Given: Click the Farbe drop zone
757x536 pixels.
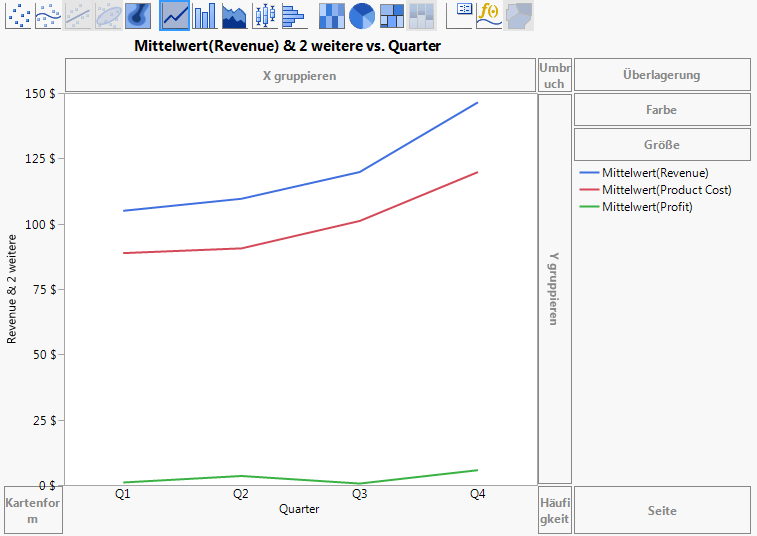Looking at the screenshot, I should (662, 110).
